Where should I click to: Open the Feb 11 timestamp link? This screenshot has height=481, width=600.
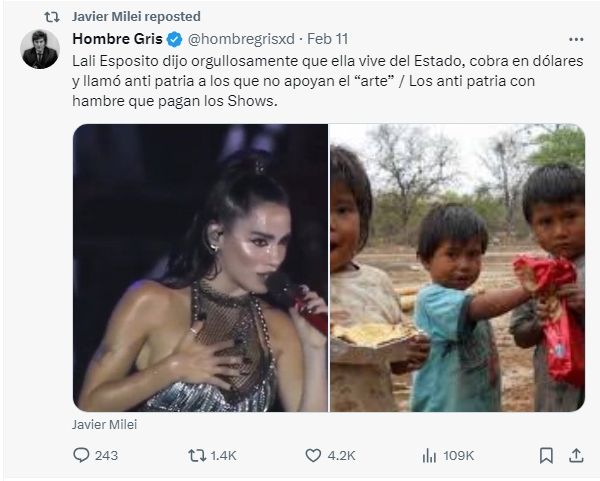coord(328,40)
